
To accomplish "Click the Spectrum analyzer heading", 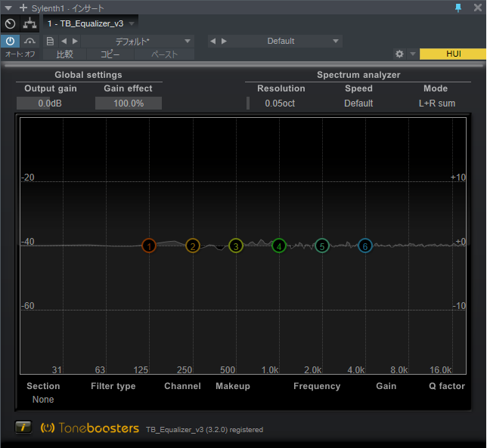I will click(x=358, y=75).
